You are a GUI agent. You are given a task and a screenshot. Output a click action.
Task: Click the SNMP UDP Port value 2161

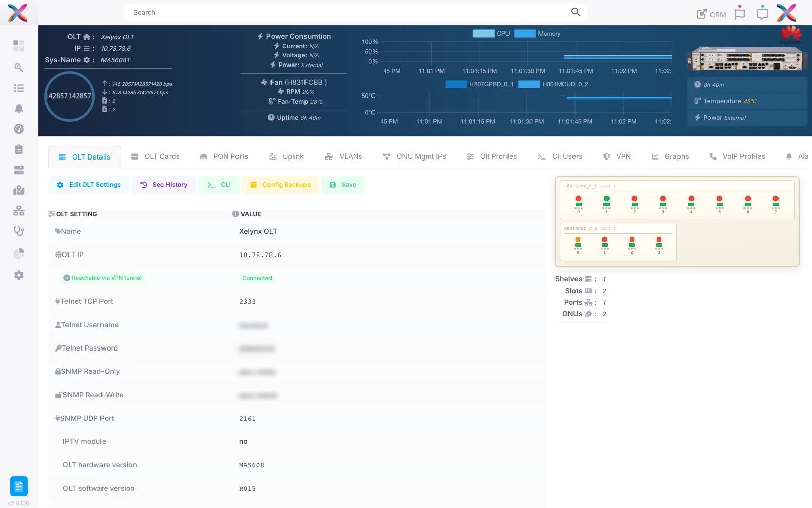pyautogui.click(x=248, y=419)
